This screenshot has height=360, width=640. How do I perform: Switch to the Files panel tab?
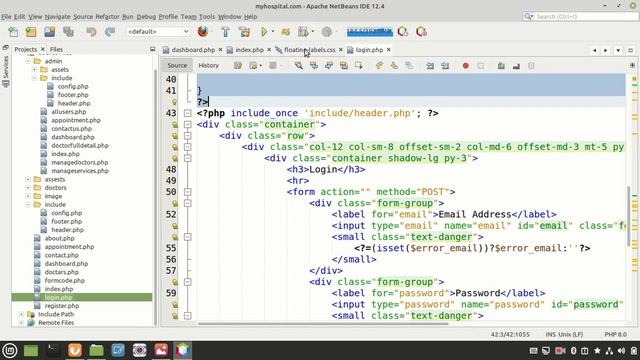[x=56, y=49]
